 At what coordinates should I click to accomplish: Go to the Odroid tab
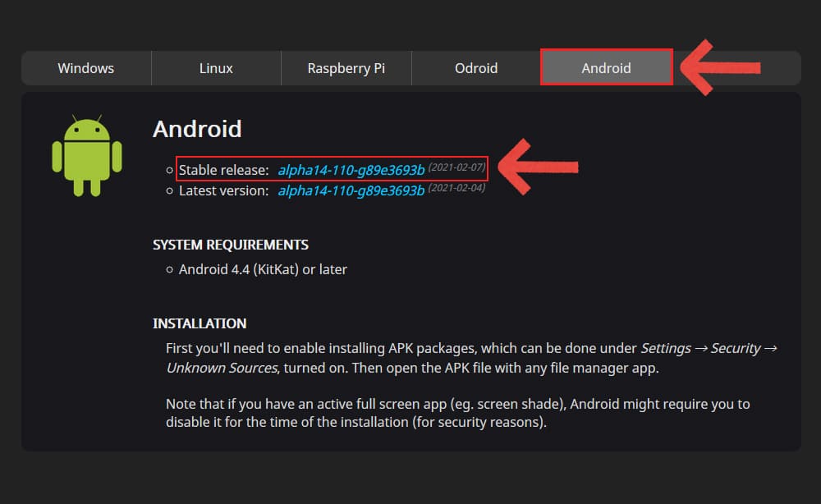476,68
